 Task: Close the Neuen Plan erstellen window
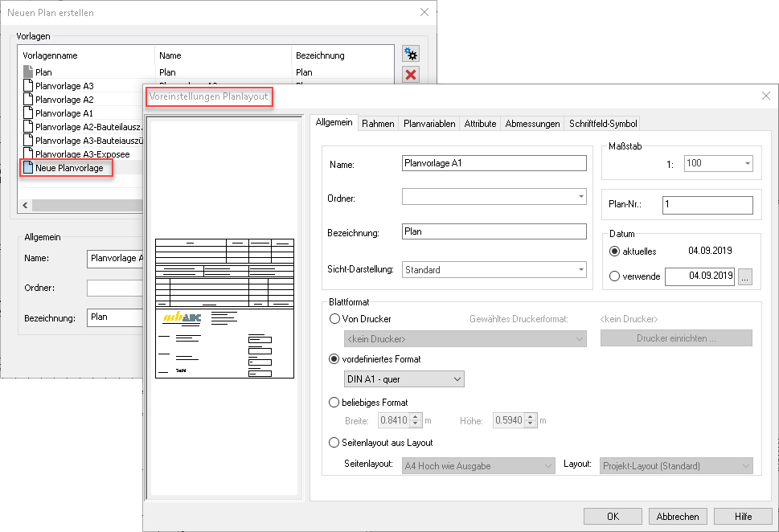(x=424, y=12)
